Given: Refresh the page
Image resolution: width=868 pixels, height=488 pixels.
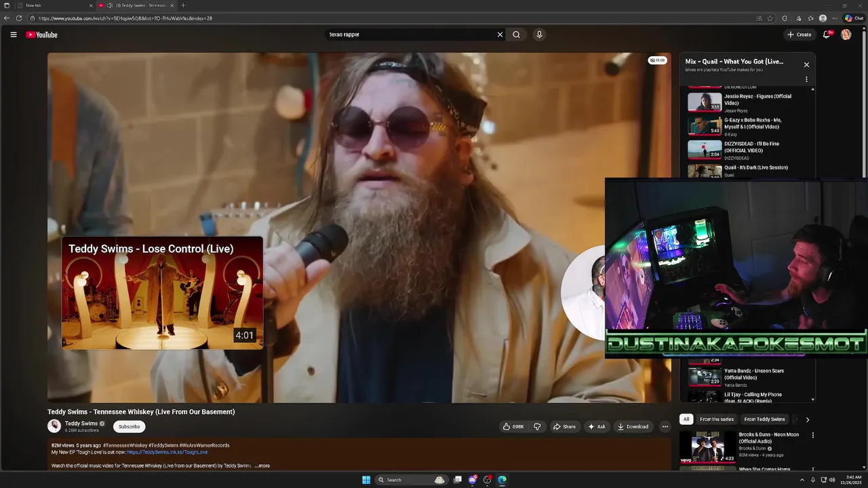Looking at the screenshot, I should [x=19, y=18].
